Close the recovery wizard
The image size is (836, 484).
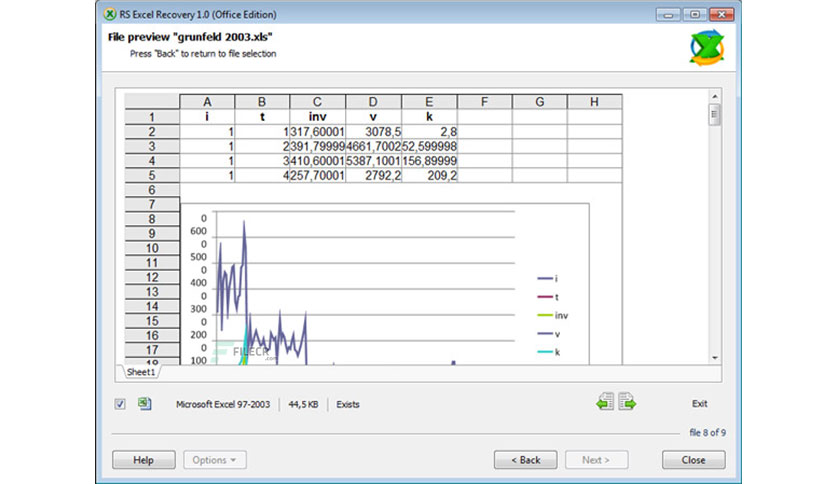(x=694, y=459)
